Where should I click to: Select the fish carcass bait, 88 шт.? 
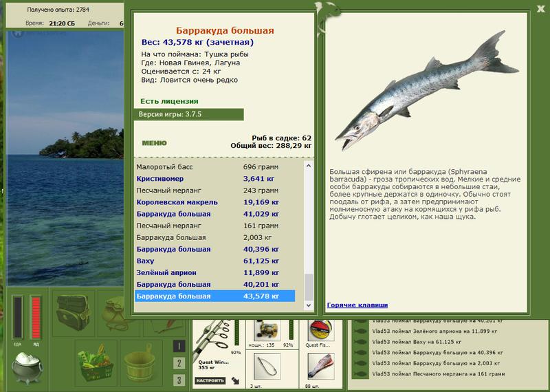click(320, 367)
